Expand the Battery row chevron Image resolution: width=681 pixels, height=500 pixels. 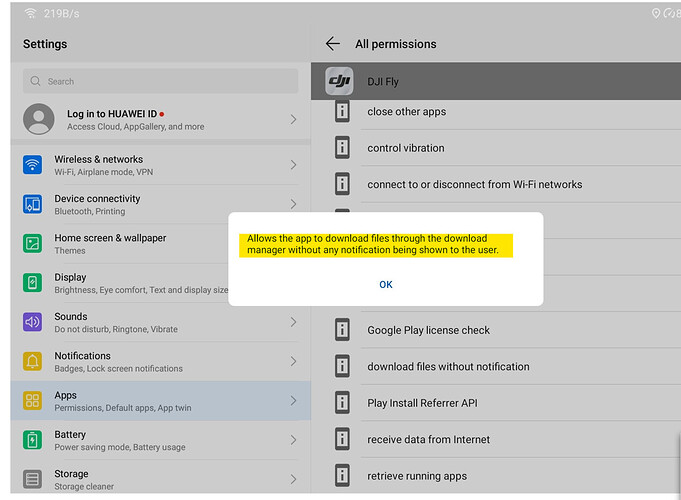[293, 440]
